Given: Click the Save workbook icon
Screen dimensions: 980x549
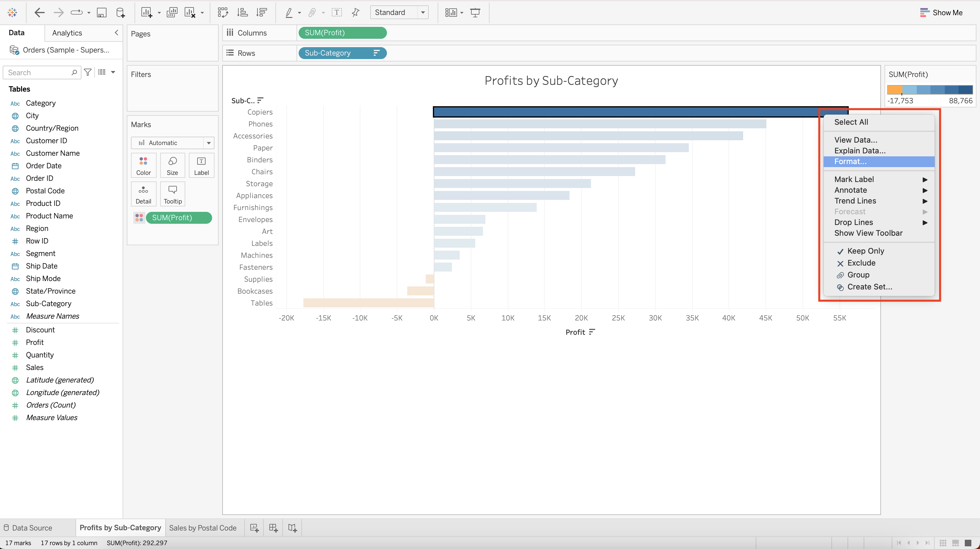Looking at the screenshot, I should [101, 12].
